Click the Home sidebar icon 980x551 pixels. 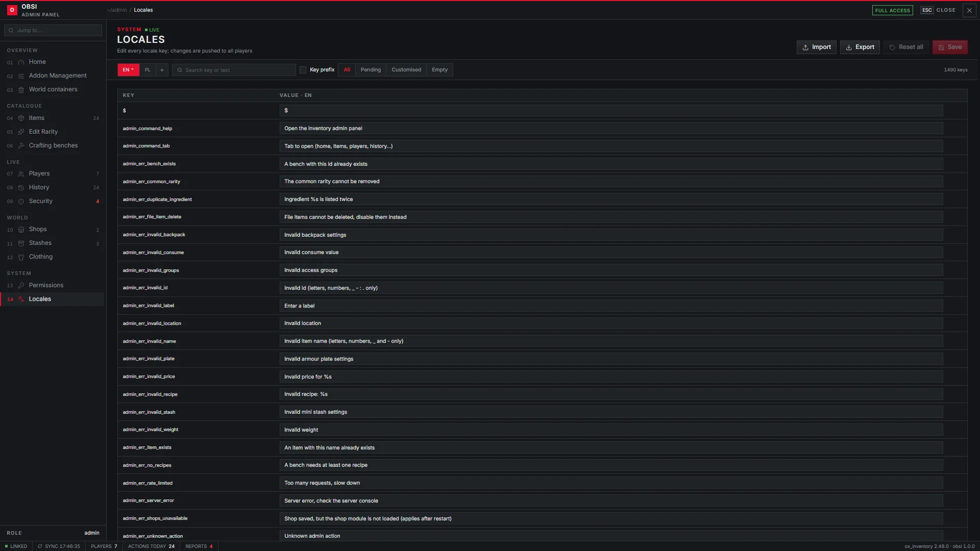pos(21,62)
